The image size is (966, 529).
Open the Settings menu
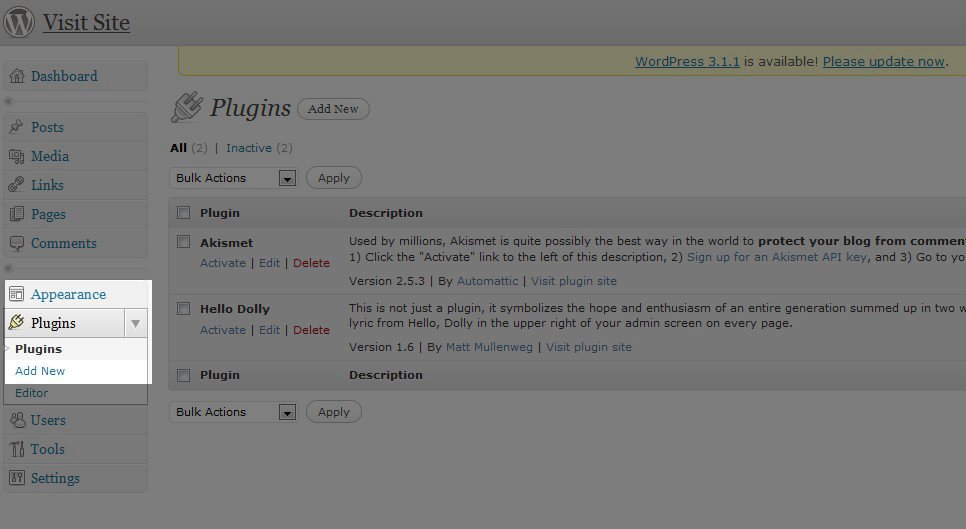(x=55, y=478)
